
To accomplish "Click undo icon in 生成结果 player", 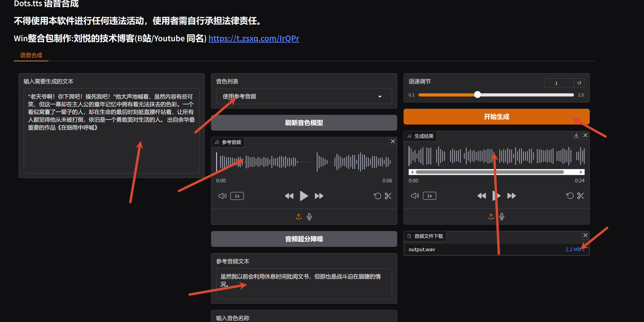I will click(x=570, y=196).
